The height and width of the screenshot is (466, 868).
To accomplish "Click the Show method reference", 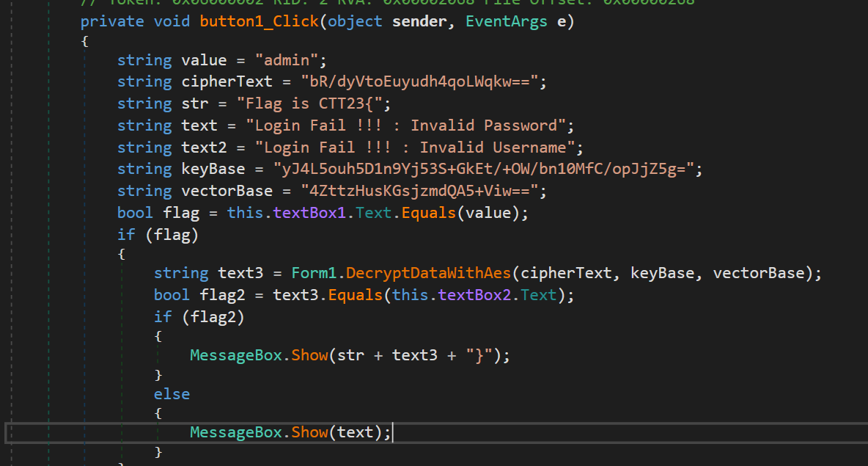I will point(309,354).
